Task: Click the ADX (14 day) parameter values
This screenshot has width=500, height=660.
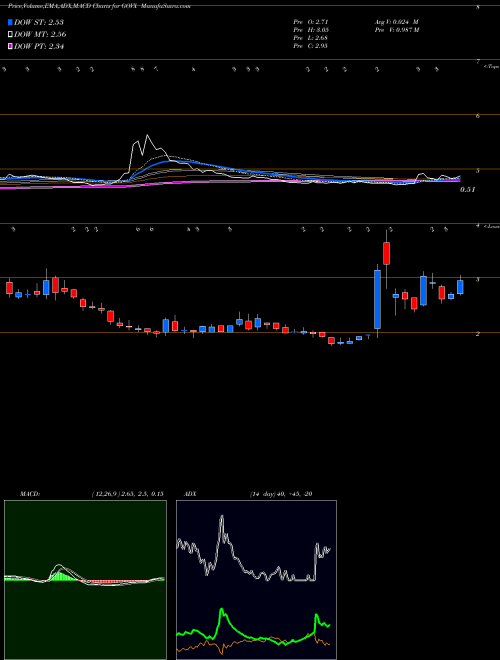Action: coord(281,494)
